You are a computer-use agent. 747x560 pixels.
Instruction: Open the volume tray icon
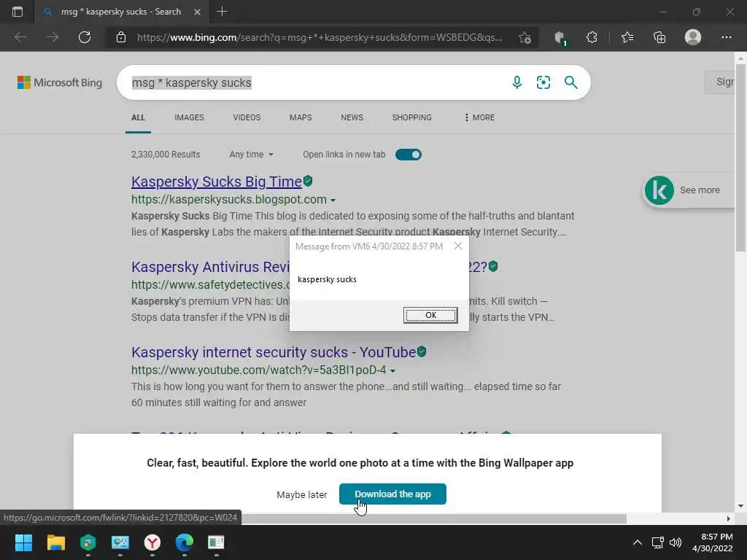coord(675,542)
